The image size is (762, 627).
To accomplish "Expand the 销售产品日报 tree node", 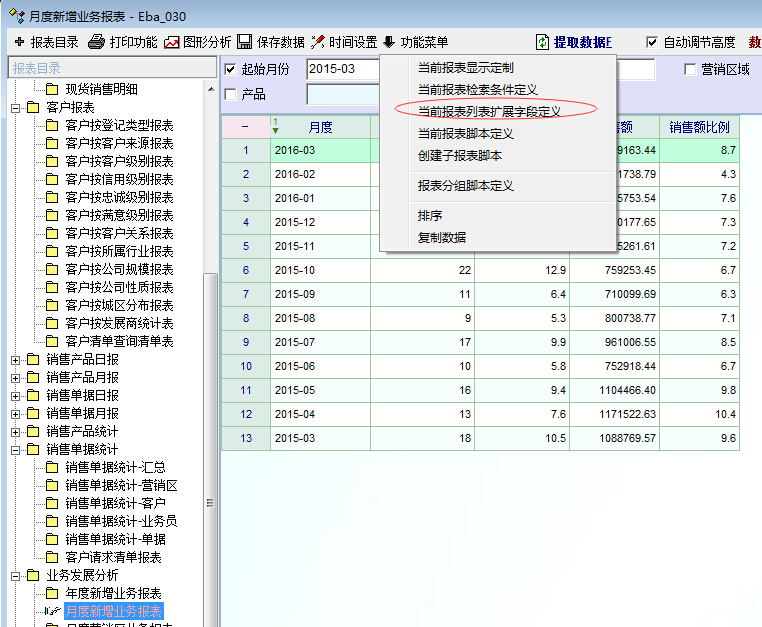I will (15, 359).
